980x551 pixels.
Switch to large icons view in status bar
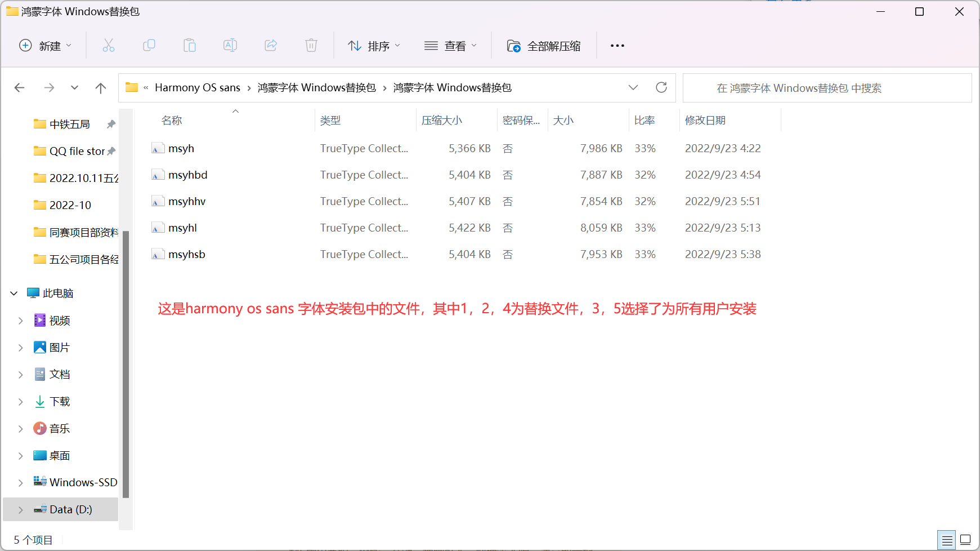965,540
